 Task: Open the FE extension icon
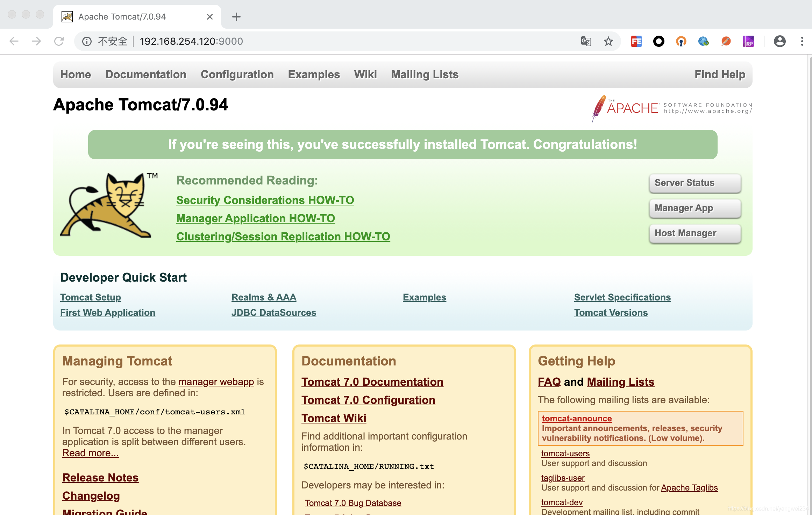click(636, 41)
